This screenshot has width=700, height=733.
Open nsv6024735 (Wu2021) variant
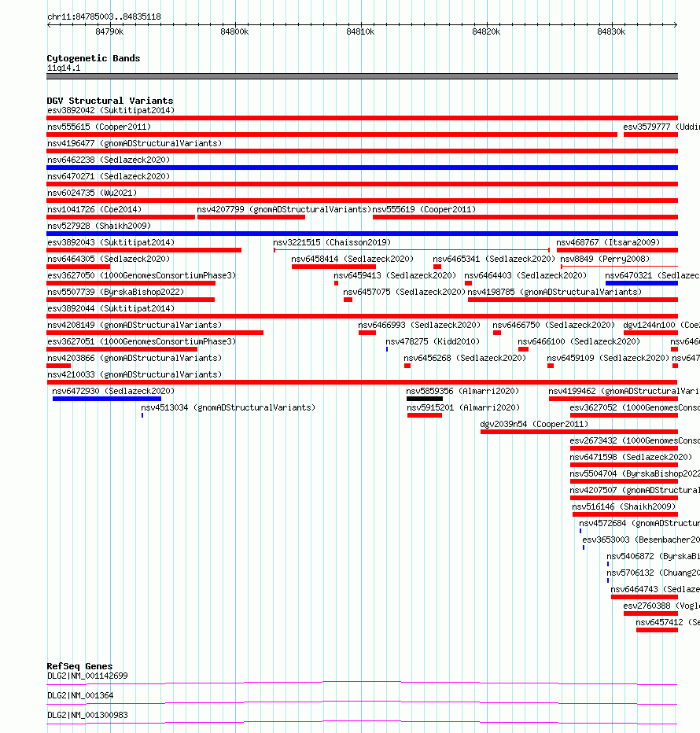(x=92, y=193)
